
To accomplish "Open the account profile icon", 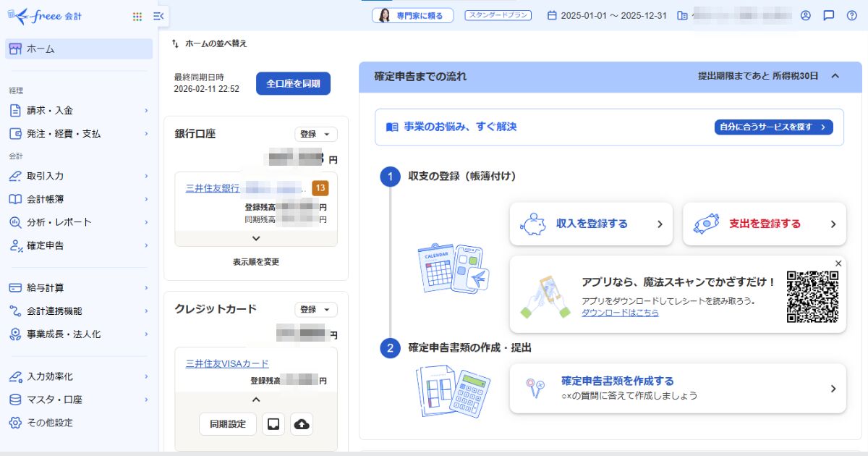I will pos(806,15).
